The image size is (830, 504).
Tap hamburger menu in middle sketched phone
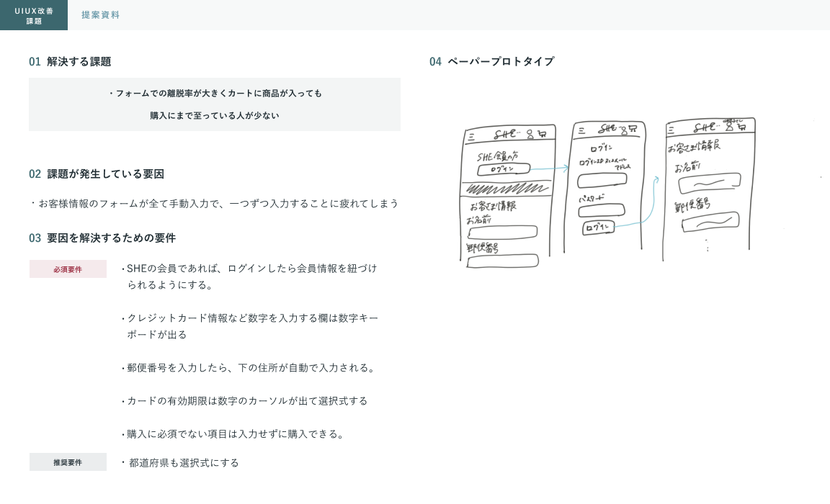[x=582, y=130]
